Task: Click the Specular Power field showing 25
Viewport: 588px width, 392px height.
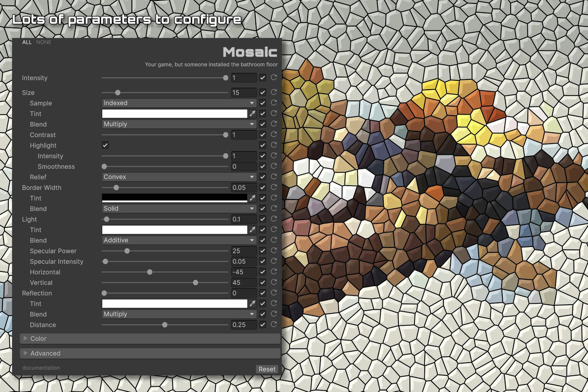Action: [244, 251]
